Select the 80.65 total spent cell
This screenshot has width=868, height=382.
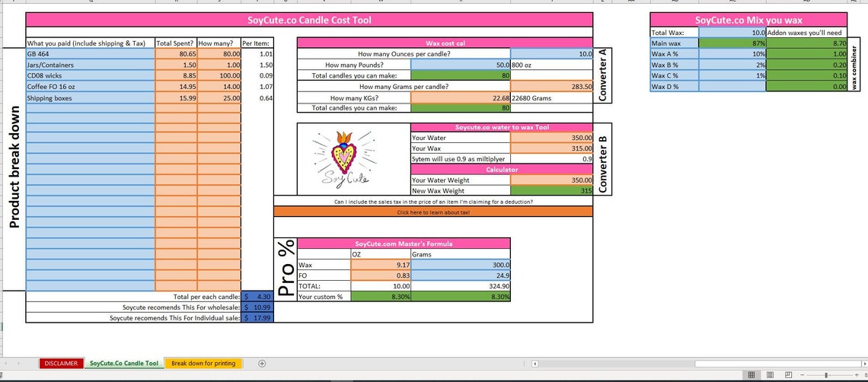176,54
